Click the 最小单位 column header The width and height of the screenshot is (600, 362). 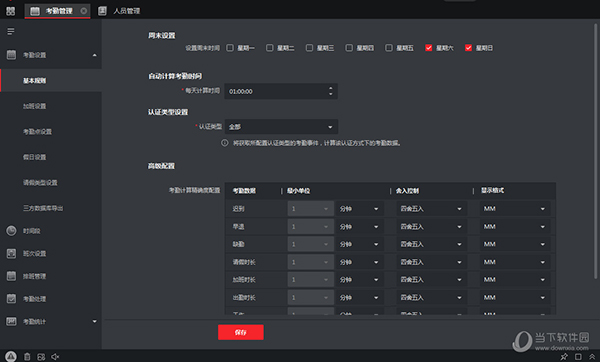298,191
